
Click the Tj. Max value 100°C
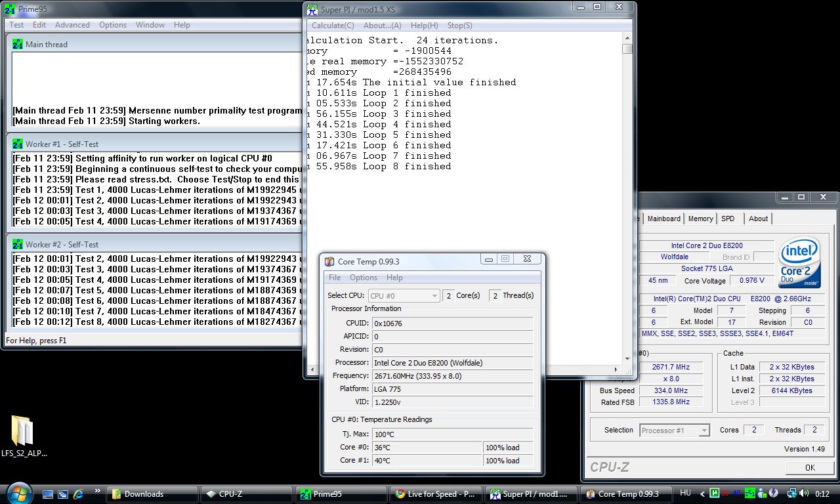pyautogui.click(x=452, y=434)
